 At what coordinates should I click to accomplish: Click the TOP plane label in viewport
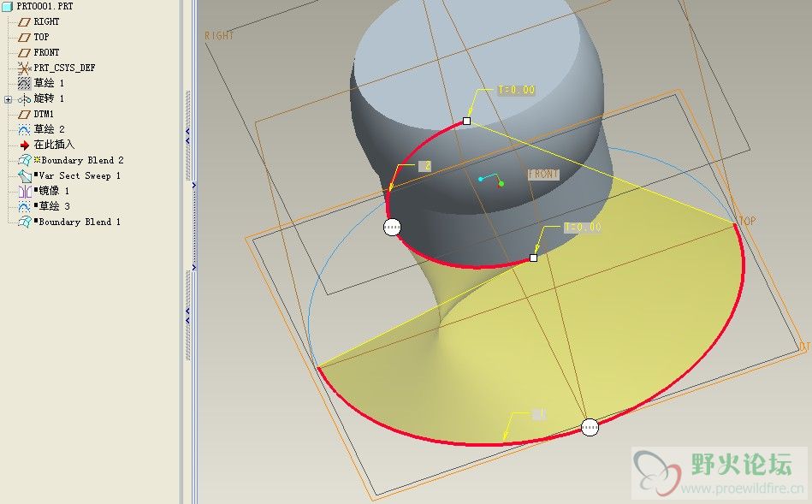click(747, 221)
